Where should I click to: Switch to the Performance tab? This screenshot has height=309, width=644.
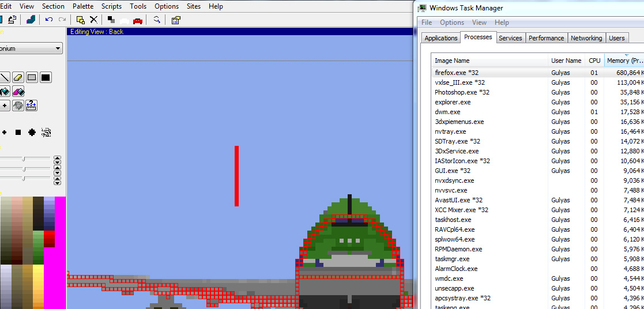[546, 38]
